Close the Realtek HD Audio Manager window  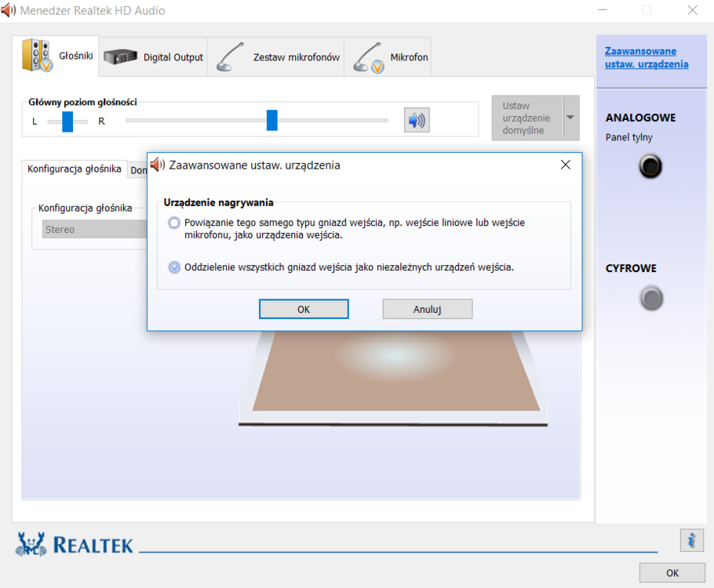692,10
